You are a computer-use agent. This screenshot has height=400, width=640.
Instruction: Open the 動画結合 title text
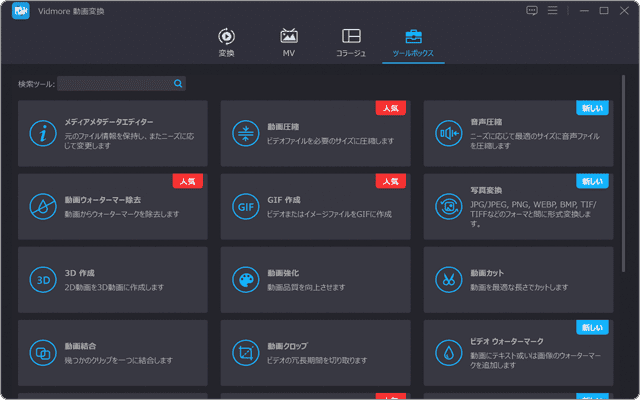pyautogui.click(x=80, y=346)
